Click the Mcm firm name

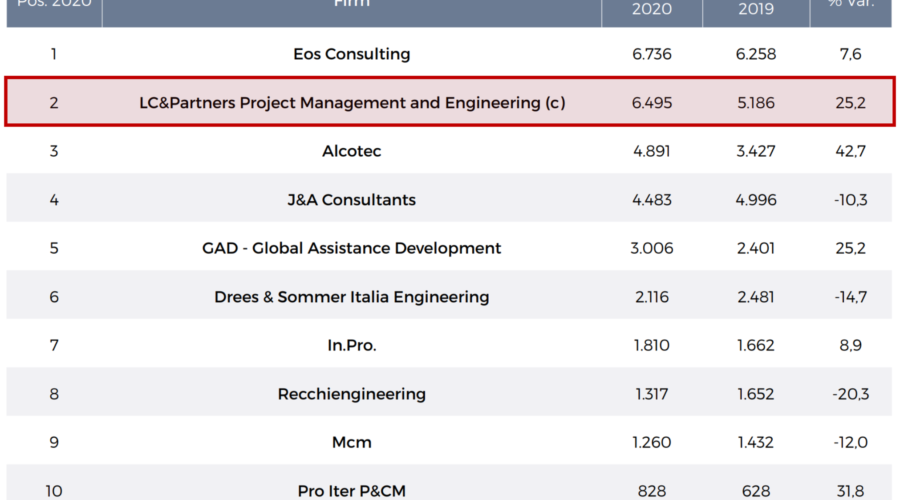[352, 442]
